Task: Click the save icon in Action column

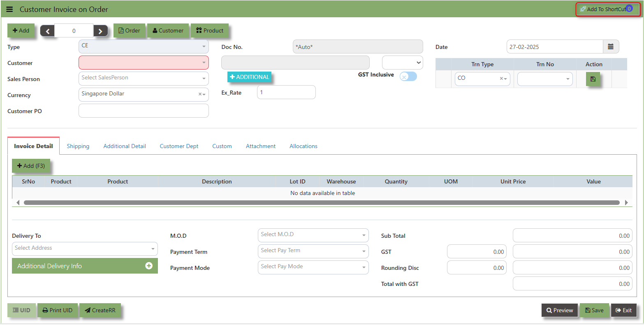Action: pos(593,79)
